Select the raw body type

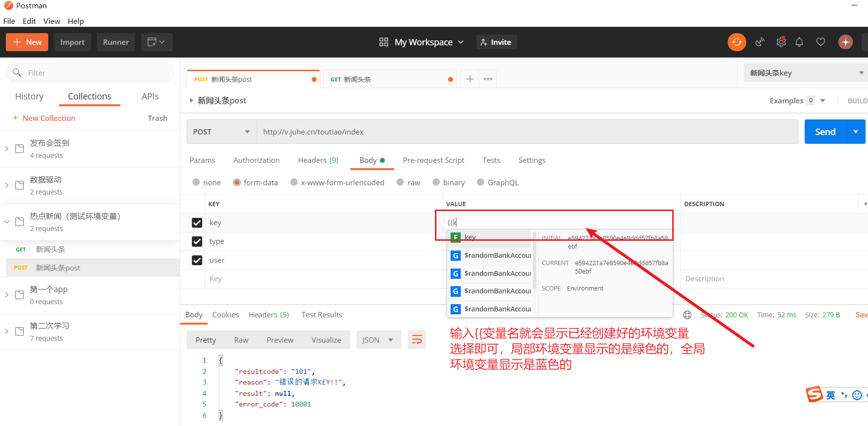coord(400,182)
